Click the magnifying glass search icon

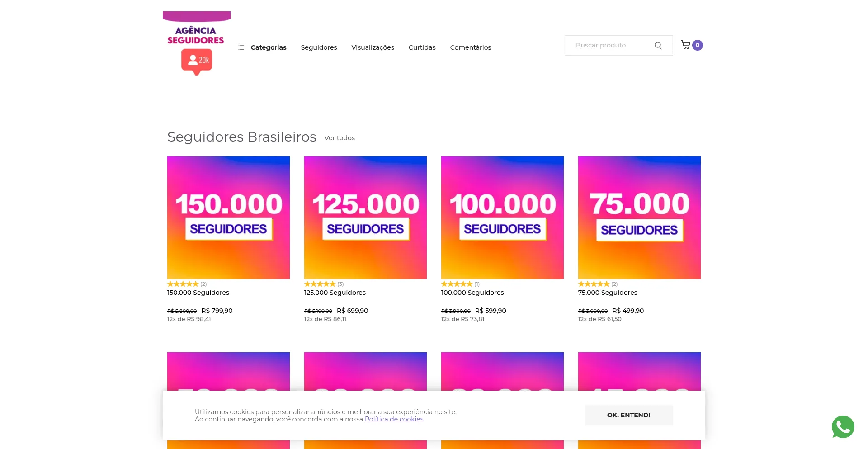658,45
